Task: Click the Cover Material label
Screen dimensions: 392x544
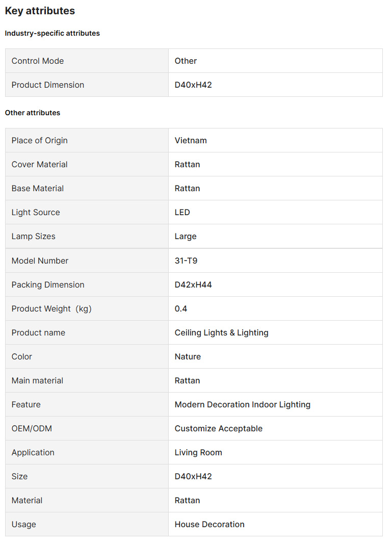Action: coord(40,164)
